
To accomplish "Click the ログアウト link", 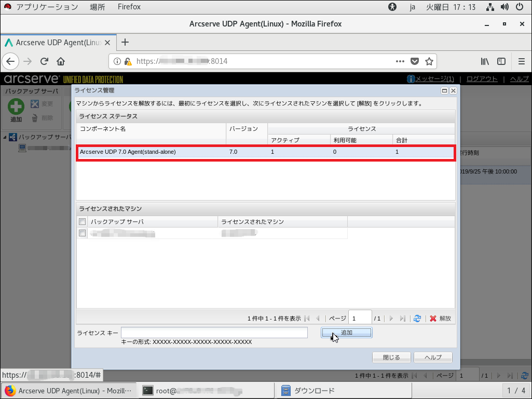I will pos(482,79).
